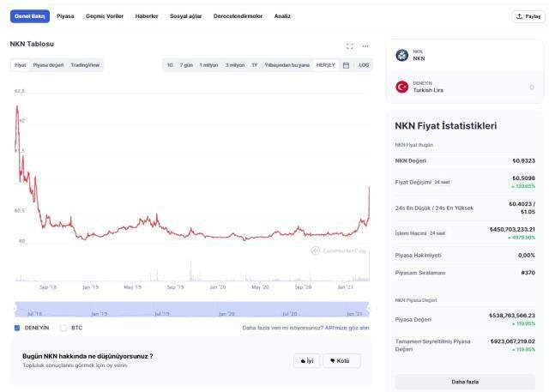
Task: Expand the chart to fullscreen
Action: 349,45
